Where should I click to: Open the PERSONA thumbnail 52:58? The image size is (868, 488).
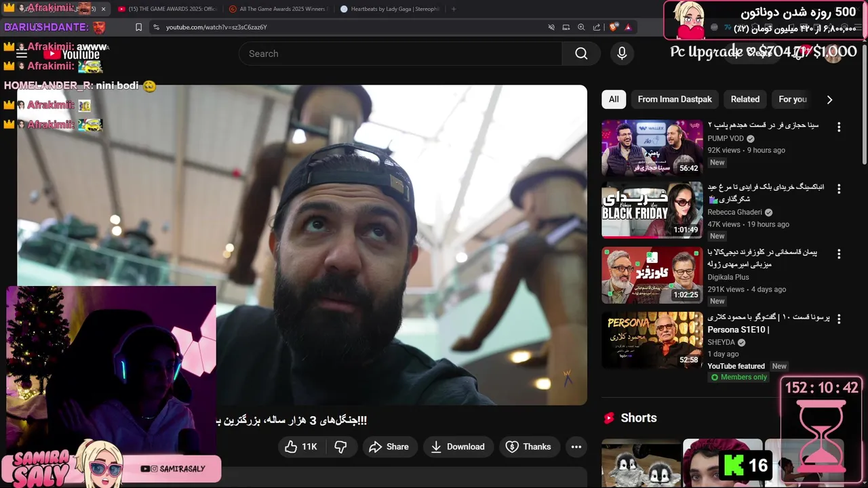point(652,340)
